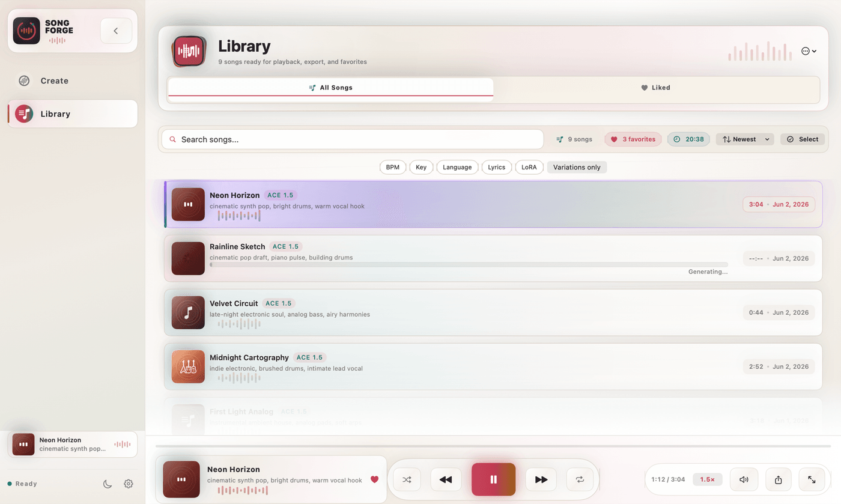Open the Language filter
The width and height of the screenshot is (841, 504).
click(x=458, y=167)
